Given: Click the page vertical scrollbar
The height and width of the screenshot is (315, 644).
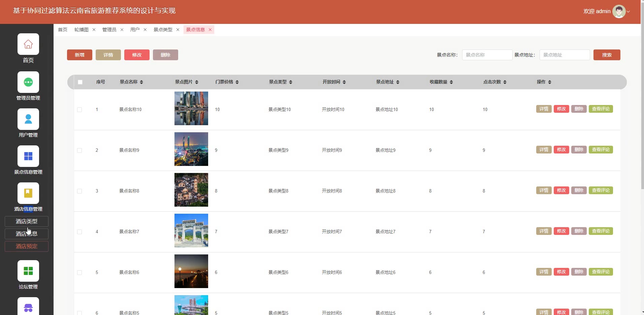Looking at the screenshot, I should click(x=642, y=101).
